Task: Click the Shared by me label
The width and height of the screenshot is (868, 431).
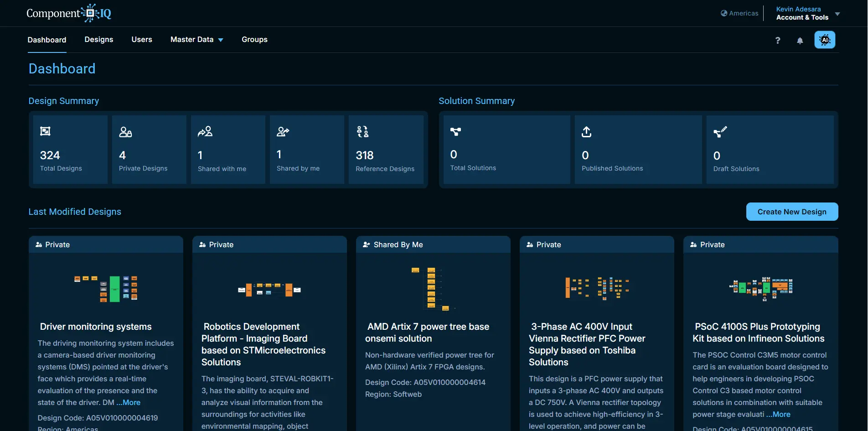Action: 298,168
